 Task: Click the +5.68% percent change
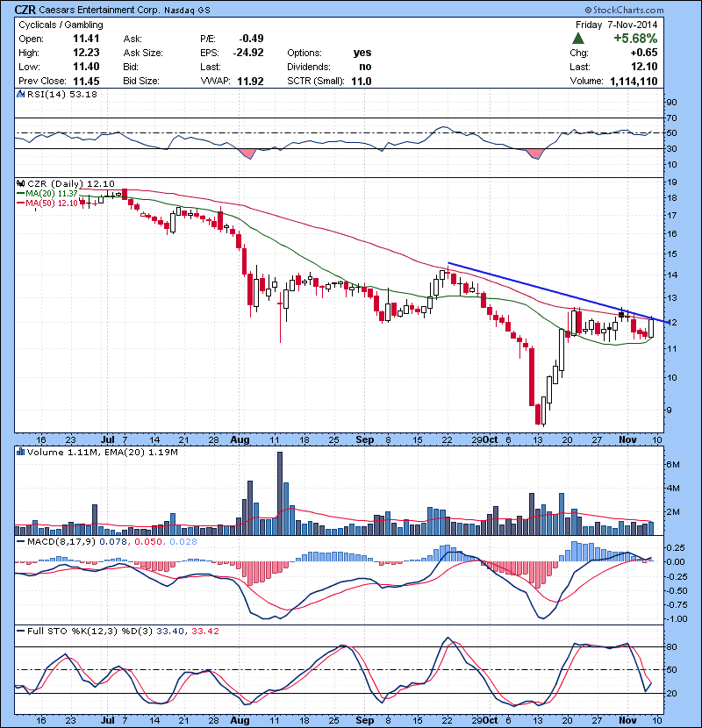(635, 38)
